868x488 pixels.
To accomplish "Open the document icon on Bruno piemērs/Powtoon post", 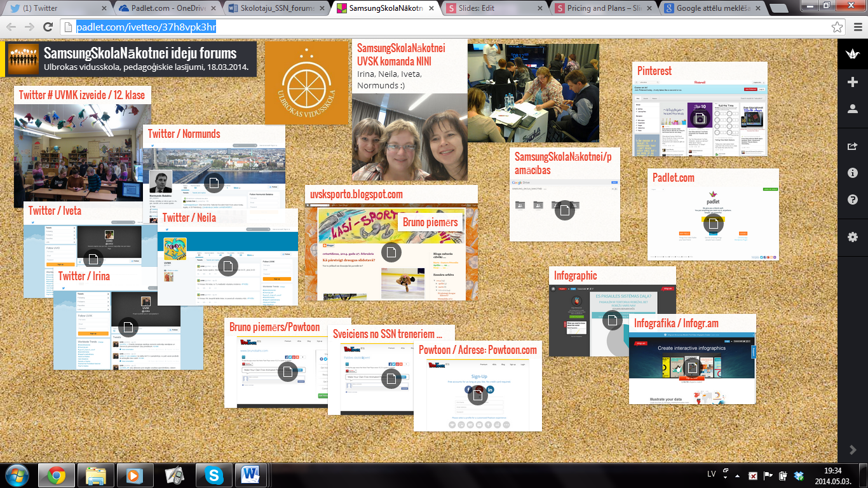I will (x=287, y=371).
